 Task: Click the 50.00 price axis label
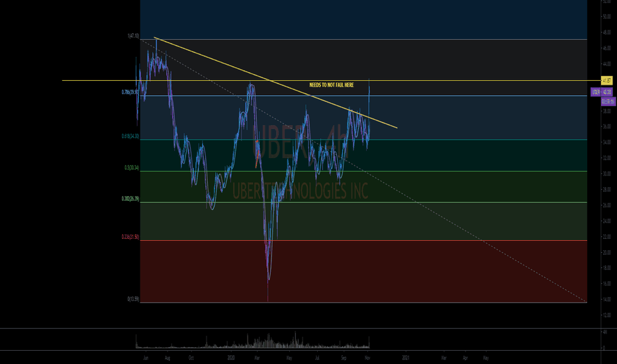coord(606,17)
